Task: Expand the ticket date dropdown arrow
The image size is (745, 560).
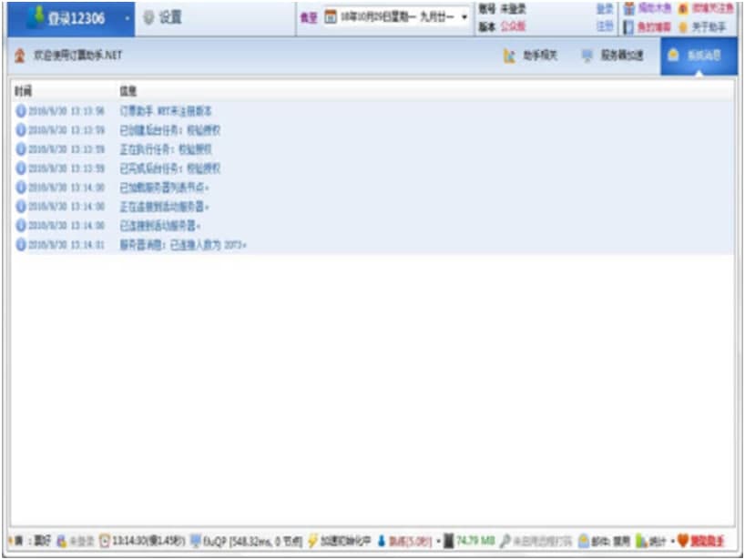Action: (464, 17)
